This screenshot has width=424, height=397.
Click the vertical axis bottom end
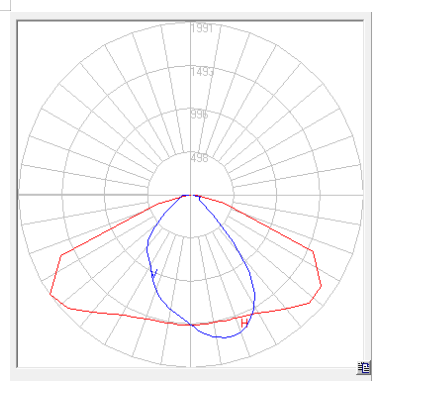click(190, 366)
